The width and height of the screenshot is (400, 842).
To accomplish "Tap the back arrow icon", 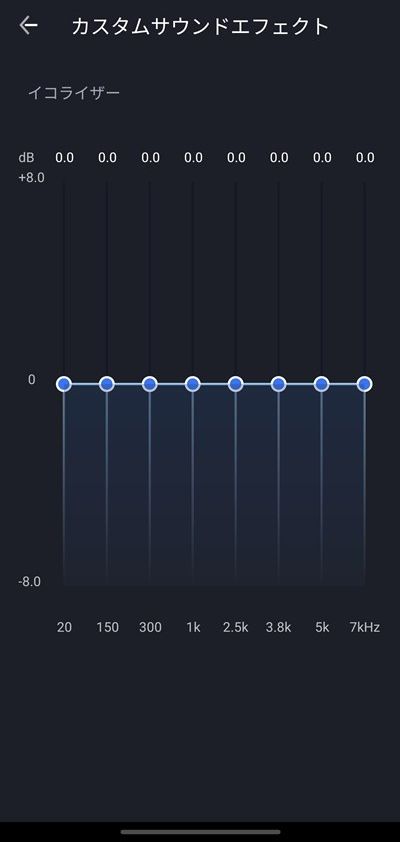I will (28, 25).
